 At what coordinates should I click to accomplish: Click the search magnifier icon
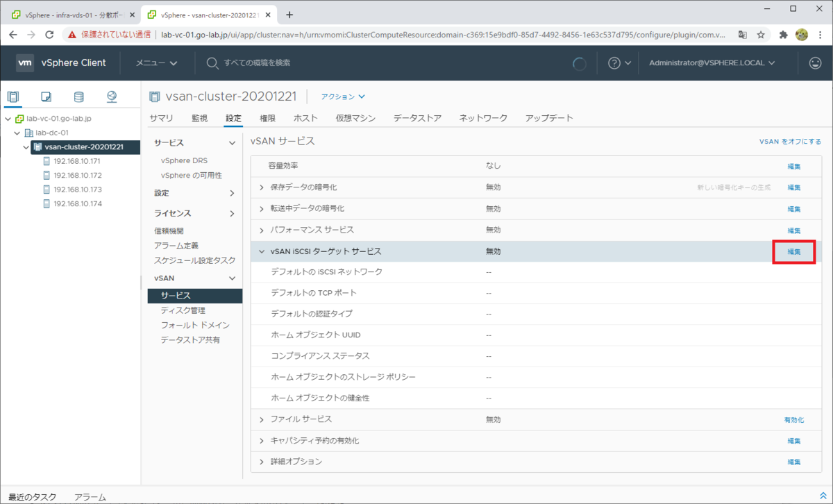[213, 63]
